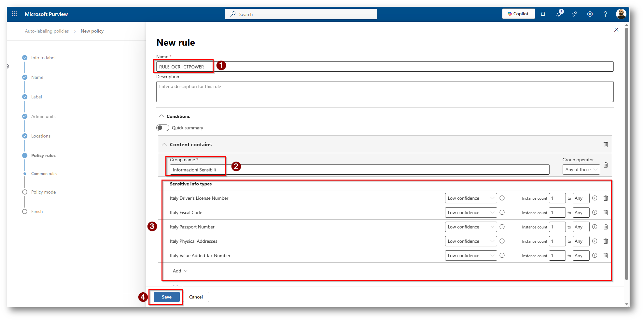
Task: Open the connections icon in the header
Action: [x=574, y=14]
